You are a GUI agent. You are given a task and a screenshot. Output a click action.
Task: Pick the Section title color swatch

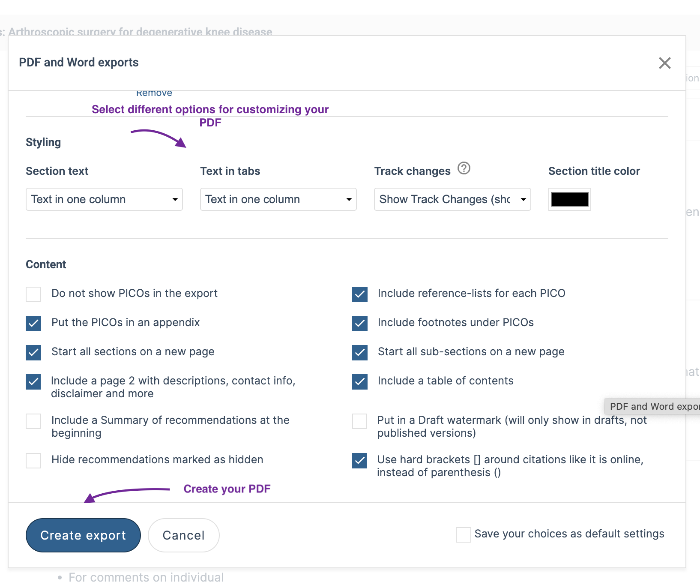pyautogui.click(x=569, y=199)
